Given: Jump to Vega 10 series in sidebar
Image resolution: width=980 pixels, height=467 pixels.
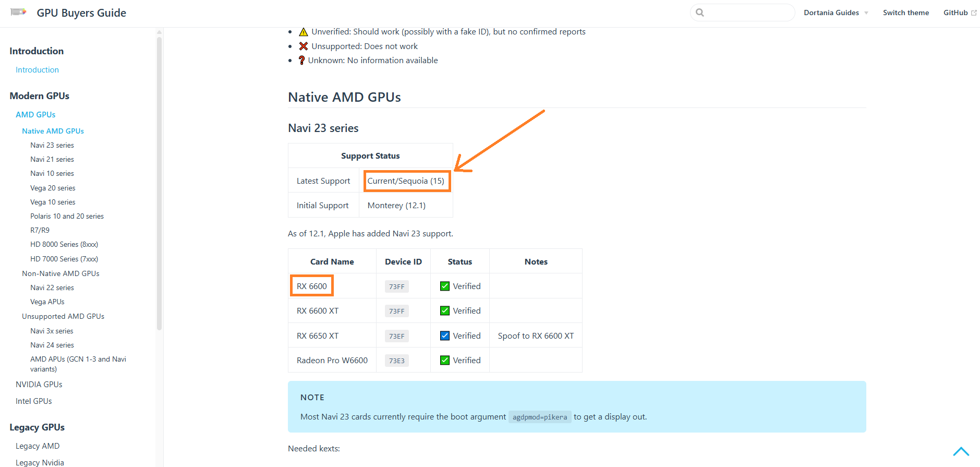Looking at the screenshot, I should click(53, 202).
